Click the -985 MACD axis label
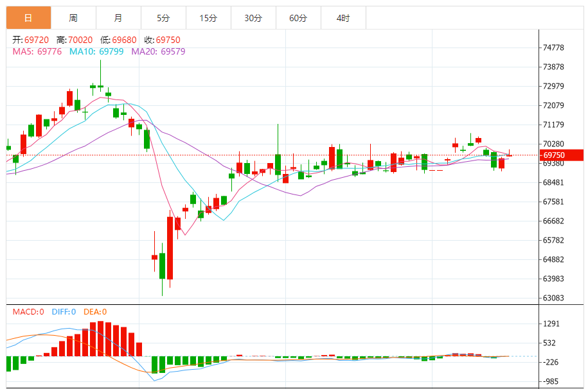Screen dimensions: 588x389 [x=551, y=381]
